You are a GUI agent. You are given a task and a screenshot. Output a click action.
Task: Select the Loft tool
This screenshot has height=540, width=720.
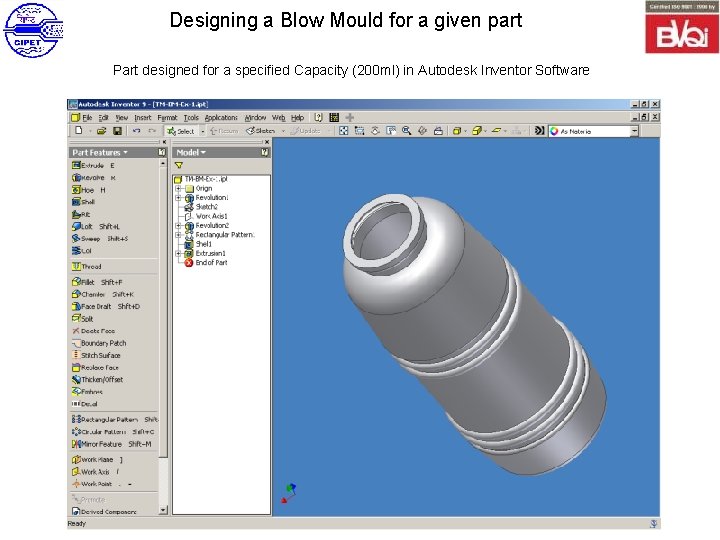pos(96,226)
